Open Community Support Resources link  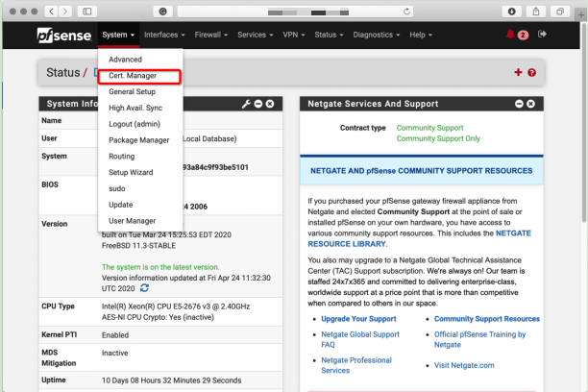pos(487,318)
